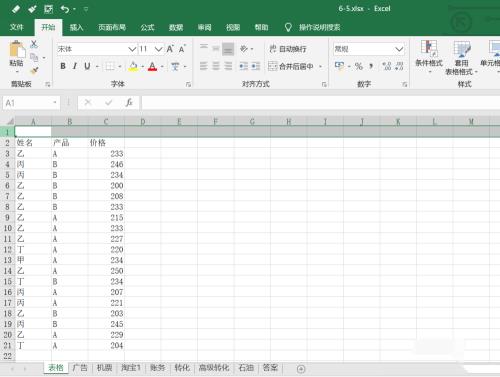
Task: Align text left
Action: click(x=204, y=66)
